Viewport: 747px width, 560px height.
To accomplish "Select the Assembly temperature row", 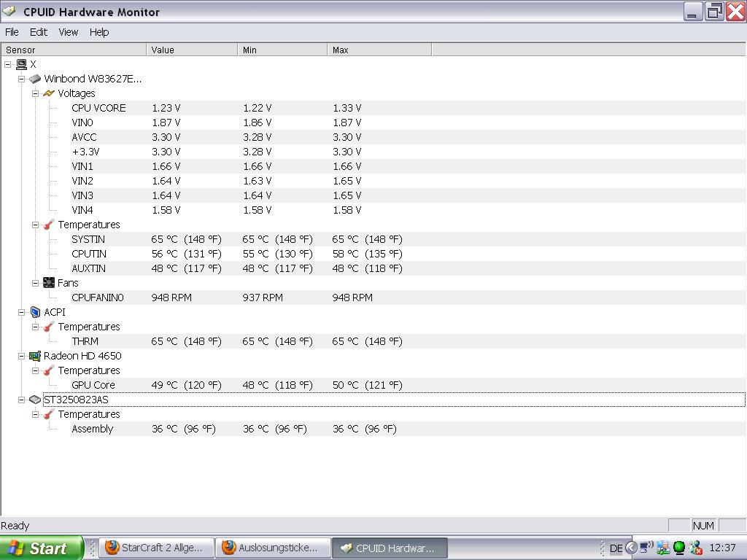I will pyautogui.click(x=408, y=429).
